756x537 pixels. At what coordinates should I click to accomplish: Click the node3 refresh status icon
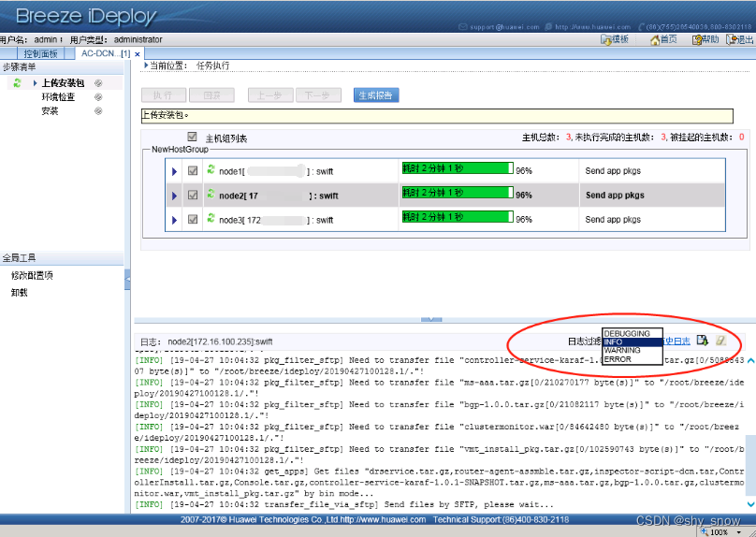211,218
